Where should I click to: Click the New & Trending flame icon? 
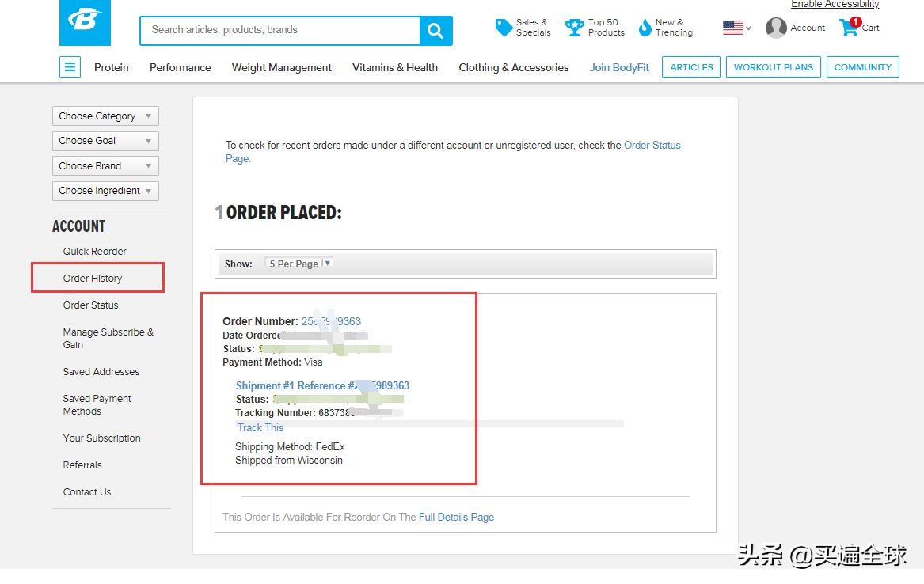645,28
